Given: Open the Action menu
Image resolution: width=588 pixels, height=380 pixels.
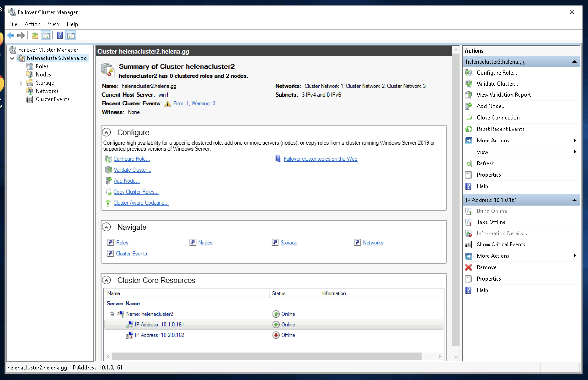Looking at the screenshot, I should click(32, 24).
